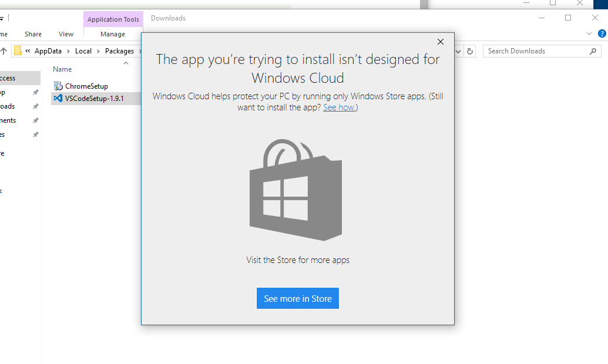608x364 pixels.
Task: Refresh the Downloads folder view
Action: (x=469, y=51)
